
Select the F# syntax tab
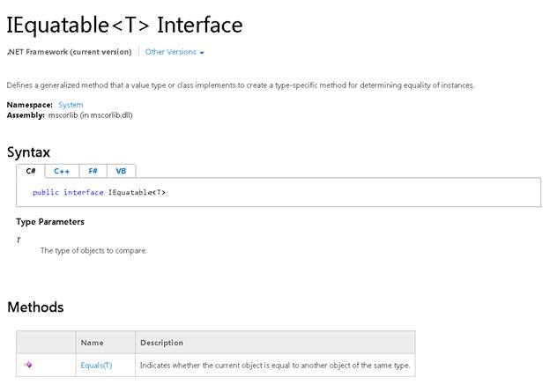(93, 171)
